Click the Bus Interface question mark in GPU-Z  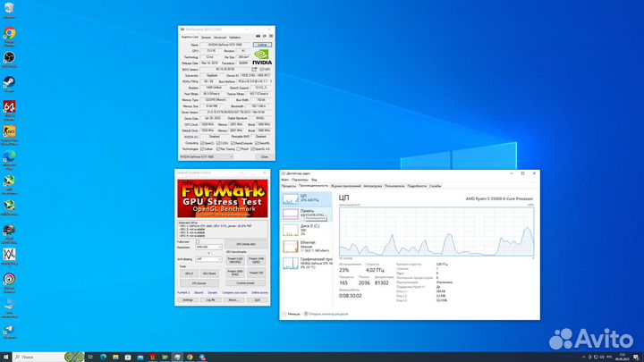271,81
